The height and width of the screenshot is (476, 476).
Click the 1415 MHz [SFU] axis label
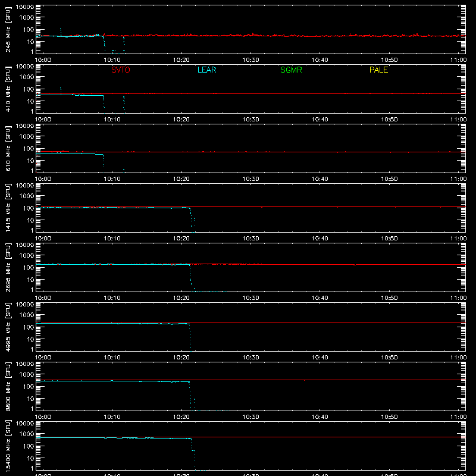(8, 208)
